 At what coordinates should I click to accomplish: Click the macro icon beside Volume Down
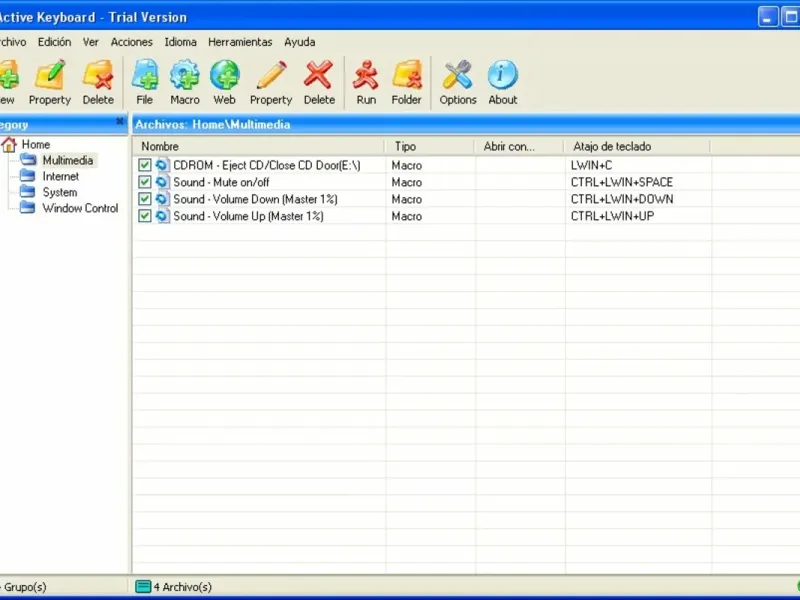(x=162, y=199)
